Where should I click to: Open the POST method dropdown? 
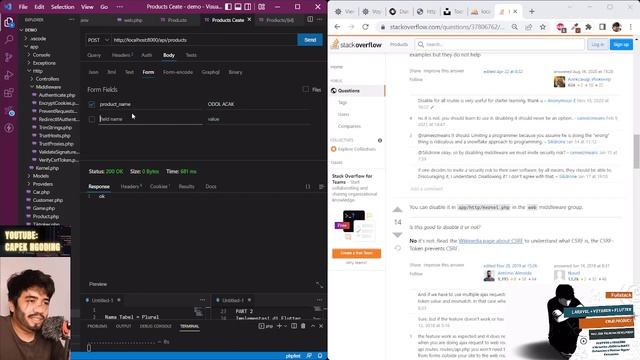click(98, 40)
